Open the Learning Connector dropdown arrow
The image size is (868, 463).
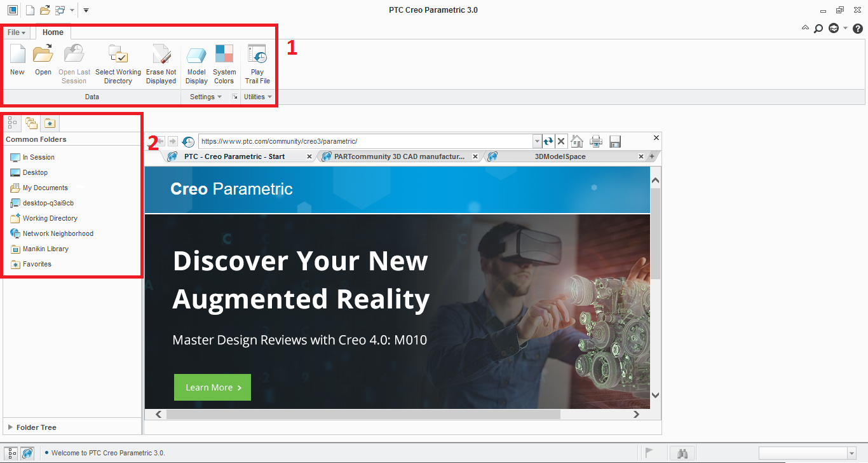845,29
